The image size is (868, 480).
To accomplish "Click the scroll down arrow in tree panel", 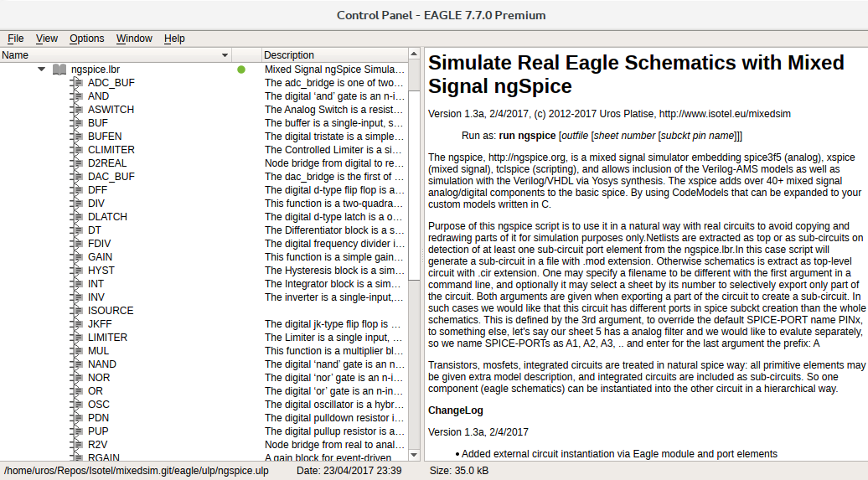I will 414,455.
